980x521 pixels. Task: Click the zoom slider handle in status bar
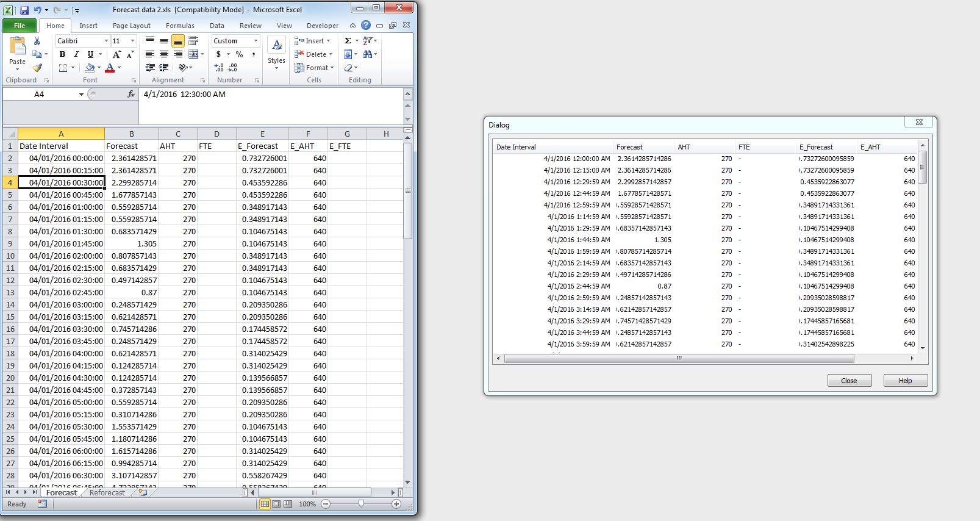361,504
